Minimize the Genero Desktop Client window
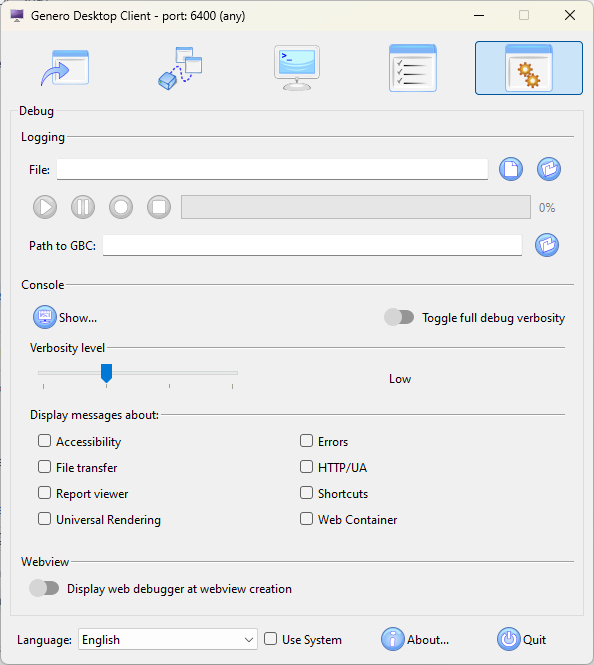 pyautogui.click(x=479, y=16)
